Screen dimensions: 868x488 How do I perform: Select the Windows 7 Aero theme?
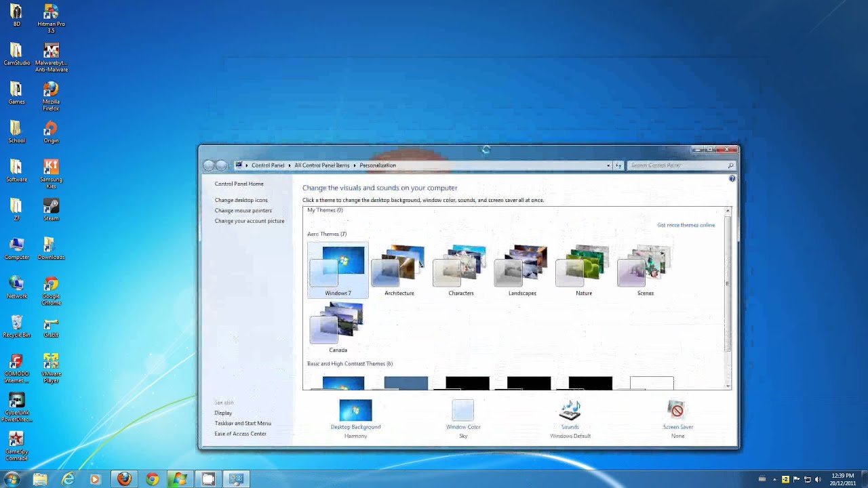point(338,270)
